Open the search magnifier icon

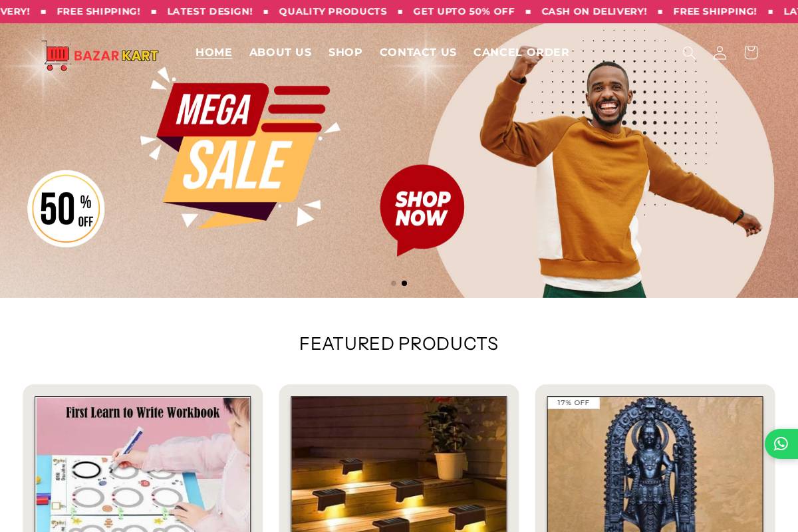click(x=690, y=53)
